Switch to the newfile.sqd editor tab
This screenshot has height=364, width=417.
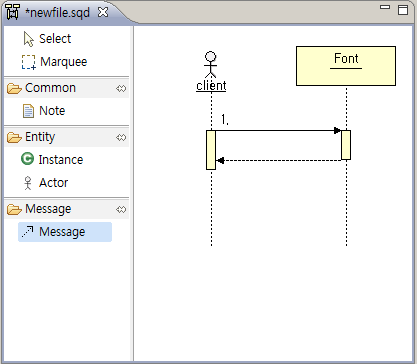click(57, 13)
